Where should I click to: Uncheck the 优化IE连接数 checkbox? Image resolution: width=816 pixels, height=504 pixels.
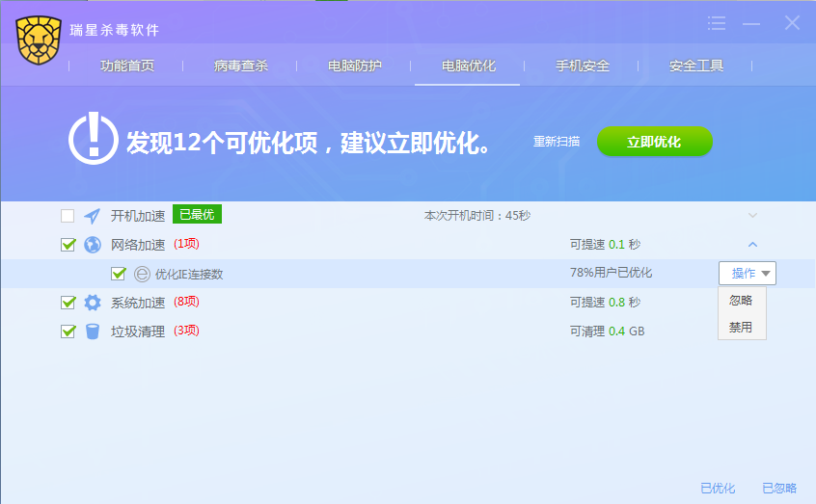[118, 274]
